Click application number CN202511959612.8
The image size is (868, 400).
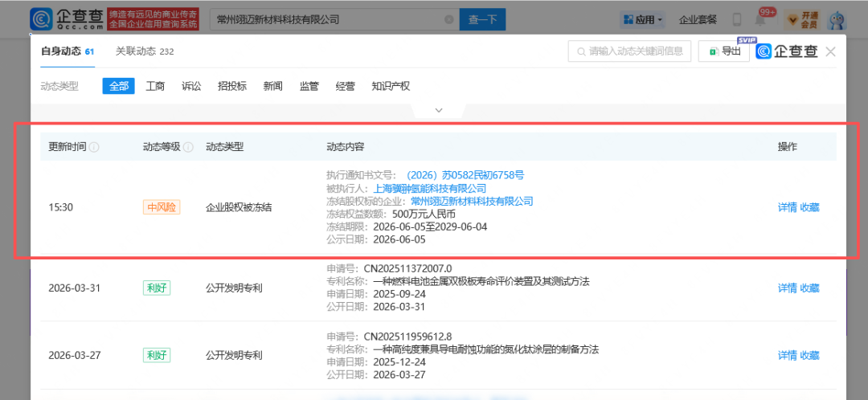click(408, 337)
